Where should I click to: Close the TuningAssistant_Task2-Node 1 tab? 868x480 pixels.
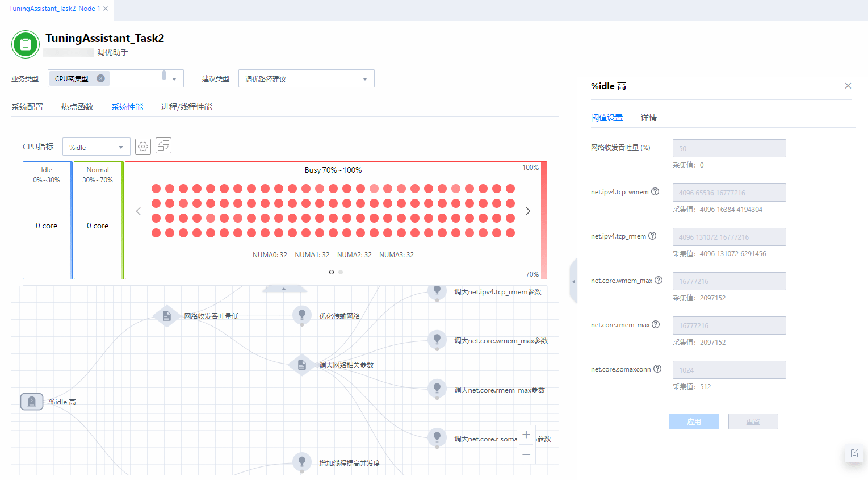[106, 9]
